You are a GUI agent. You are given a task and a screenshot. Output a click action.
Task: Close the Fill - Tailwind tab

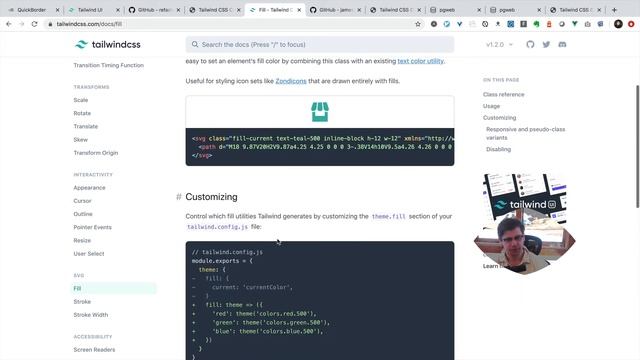pos(299,10)
